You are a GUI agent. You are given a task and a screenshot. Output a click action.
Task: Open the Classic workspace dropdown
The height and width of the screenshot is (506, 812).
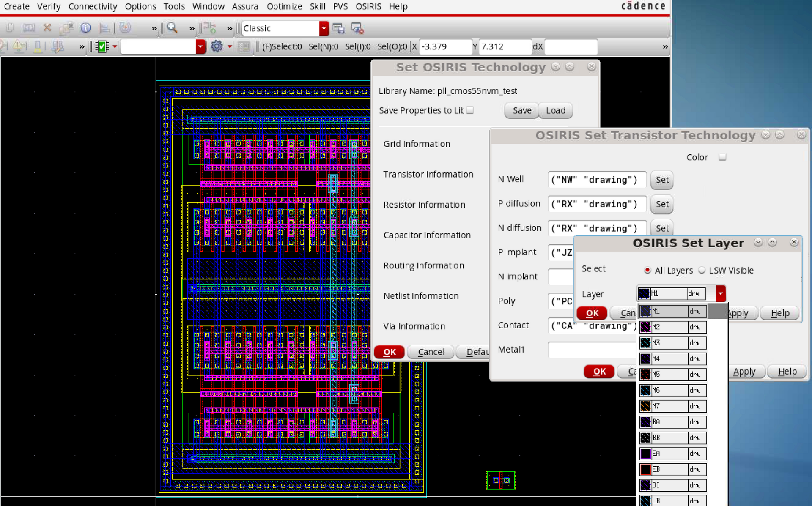(324, 28)
